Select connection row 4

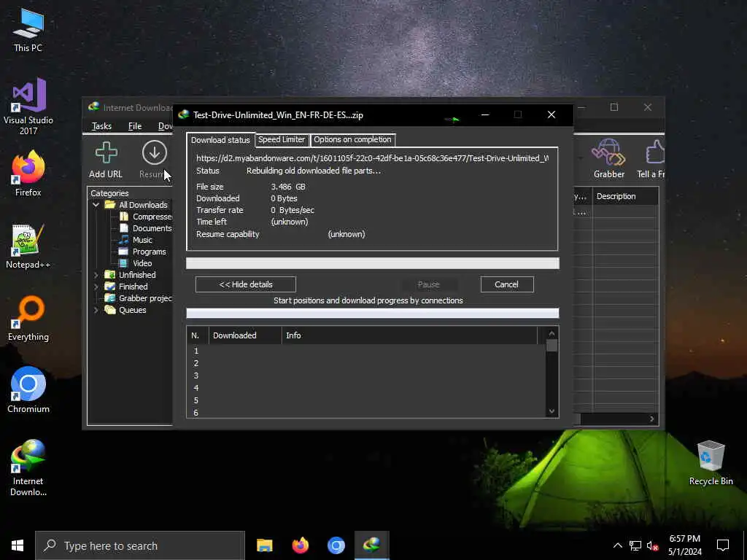[x=366, y=388]
